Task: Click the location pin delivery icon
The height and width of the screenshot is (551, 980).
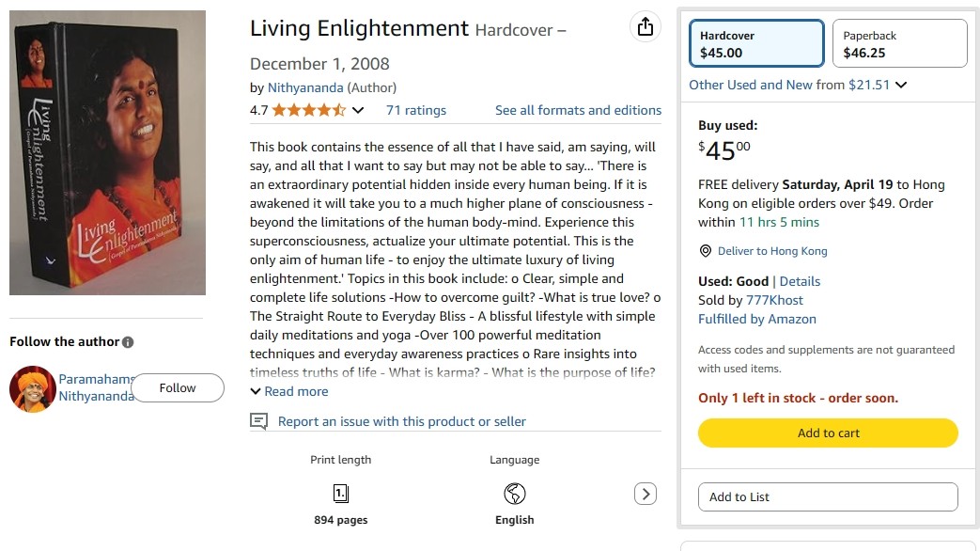Action: (x=706, y=251)
